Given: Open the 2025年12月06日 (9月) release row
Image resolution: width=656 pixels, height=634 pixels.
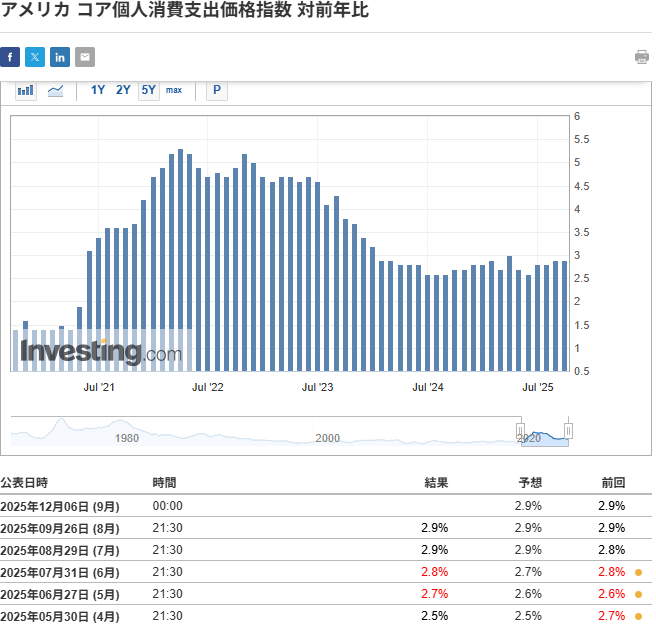Looking at the screenshot, I should 60,506.
